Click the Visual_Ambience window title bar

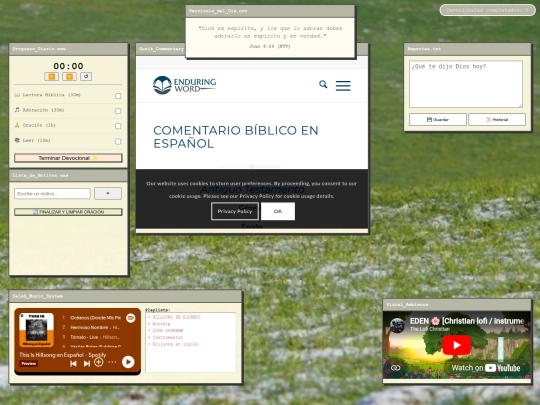tap(457, 305)
